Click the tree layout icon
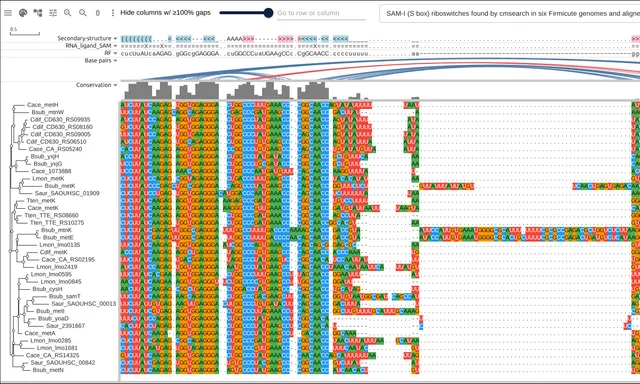Image resolution: width=640 pixels, height=384 pixels. click(38, 13)
